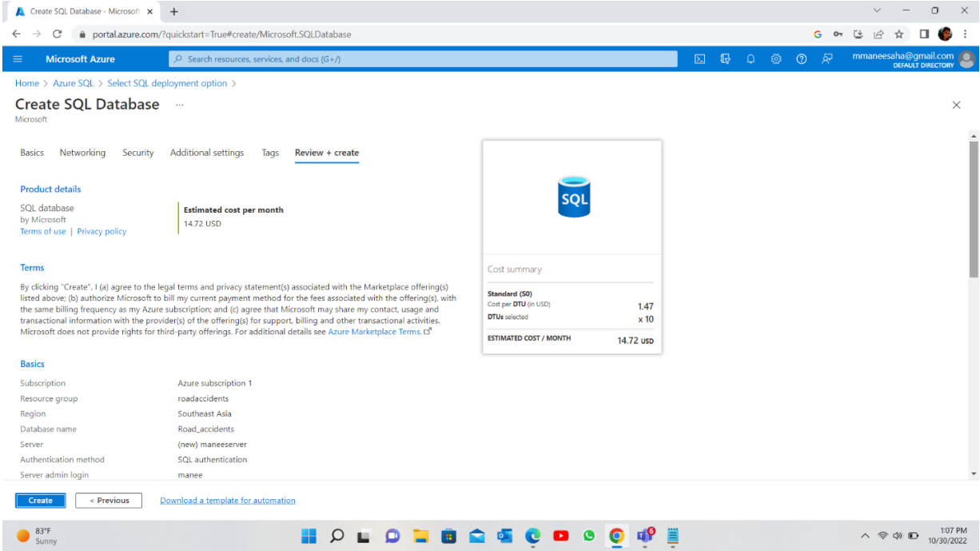The width and height of the screenshot is (980, 551).
Task: Open Windows taskbar search
Action: (x=337, y=536)
